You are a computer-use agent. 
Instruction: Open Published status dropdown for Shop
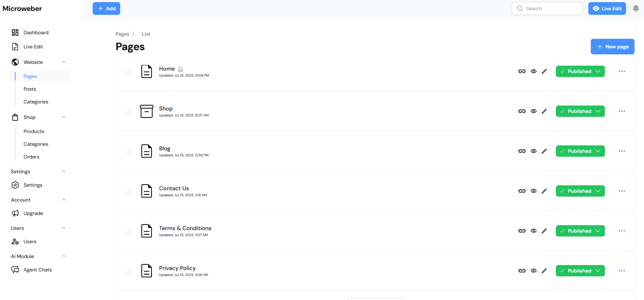tap(580, 111)
